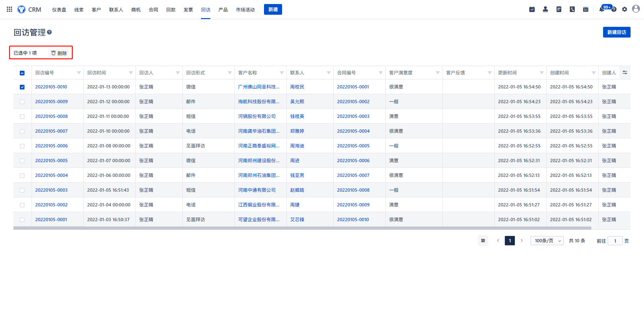Image resolution: width=644 pixels, height=314 pixels.
Task: Click the filter icon on 客户满意度 column
Action: point(438,73)
